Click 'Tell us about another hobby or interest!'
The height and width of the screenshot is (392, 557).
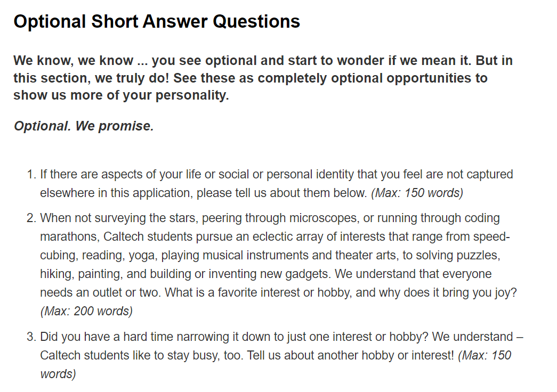[x=350, y=355]
